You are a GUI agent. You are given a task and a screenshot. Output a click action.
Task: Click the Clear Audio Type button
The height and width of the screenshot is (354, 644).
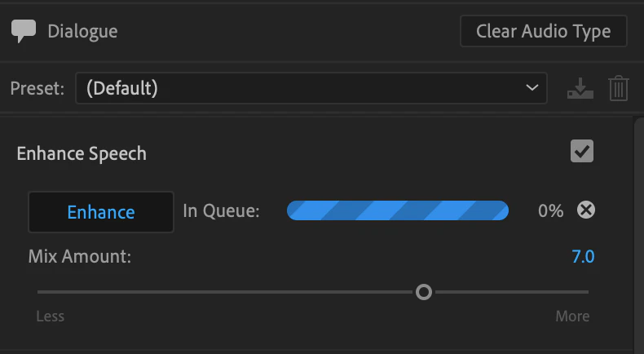(x=544, y=31)
